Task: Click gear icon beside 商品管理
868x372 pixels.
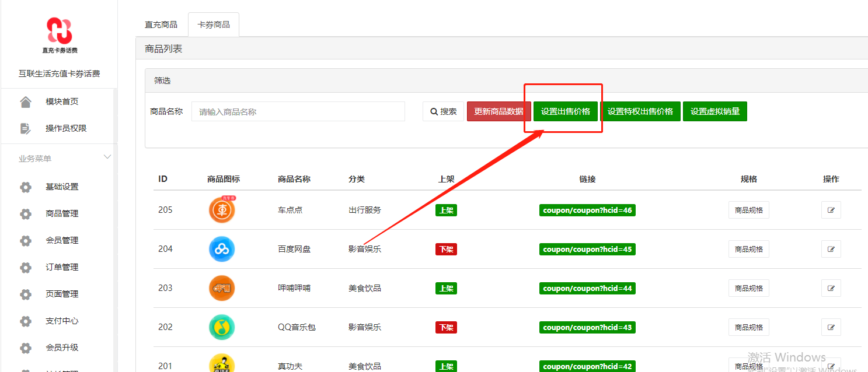Action: [25, 214]
